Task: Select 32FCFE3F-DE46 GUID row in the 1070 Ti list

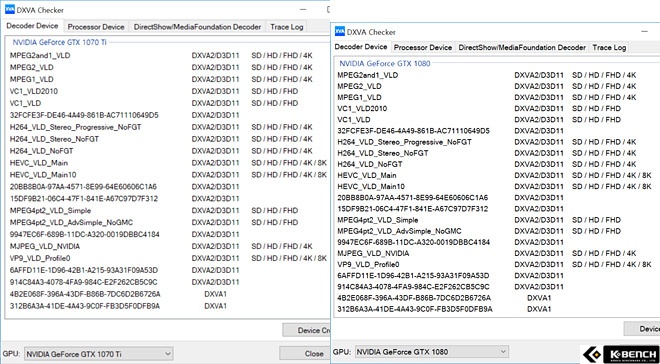Action: 168,115
